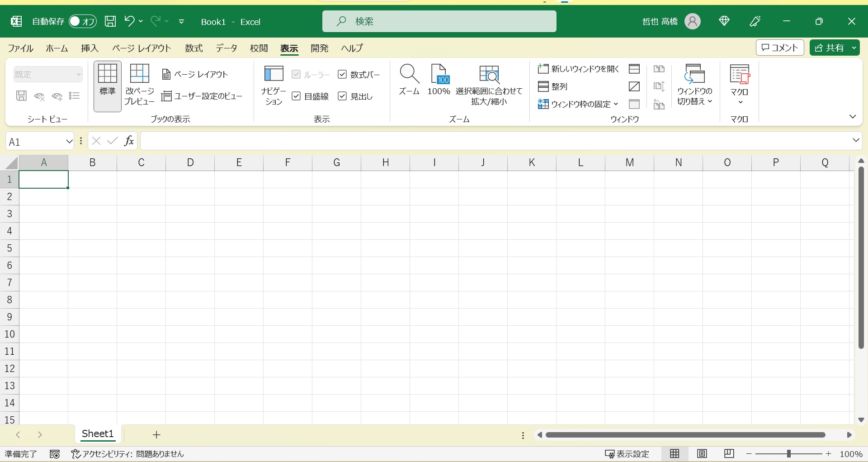Click the 検索 search box
The height and width of the screenshot is (462, 868).
pos(439,21)
